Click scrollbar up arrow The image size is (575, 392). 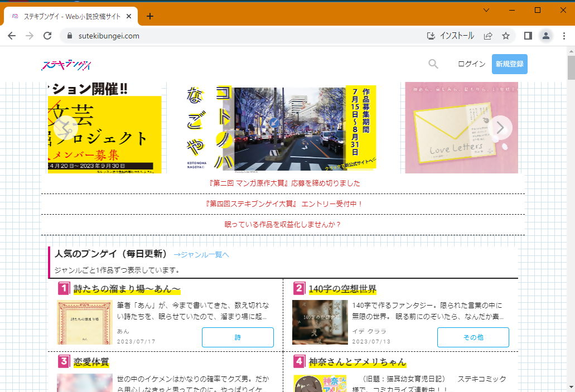coord(571,51)
